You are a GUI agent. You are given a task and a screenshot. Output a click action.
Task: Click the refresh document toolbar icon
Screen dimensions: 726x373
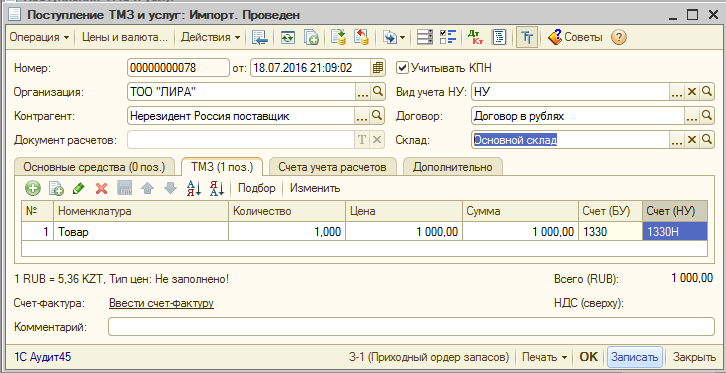point(288,37)
